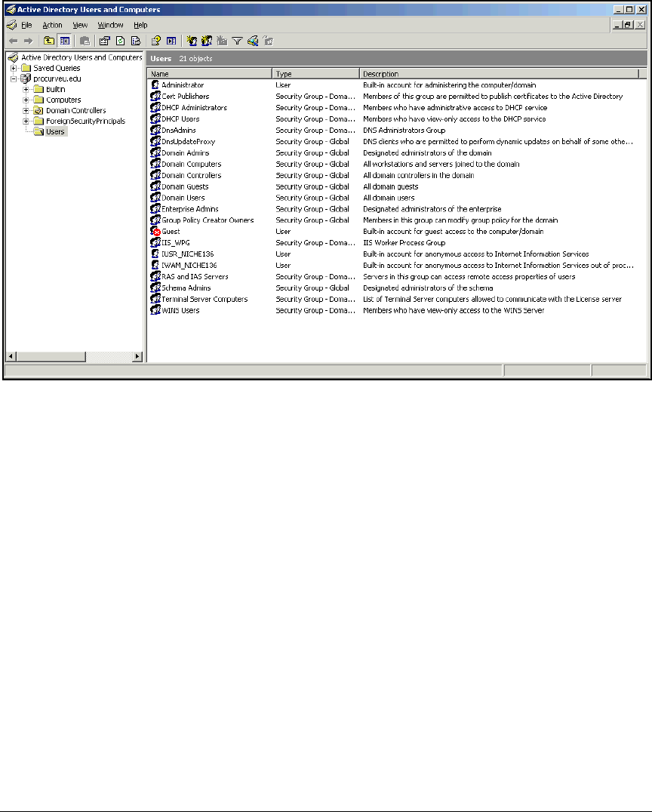Select the Enterprise Admins group icon
The height and width of the screenshot is (812, 652).
pos(155,209)
